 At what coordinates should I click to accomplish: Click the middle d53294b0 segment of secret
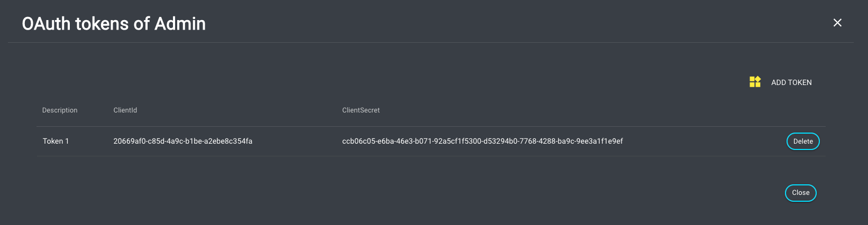[x=499, y=141]
